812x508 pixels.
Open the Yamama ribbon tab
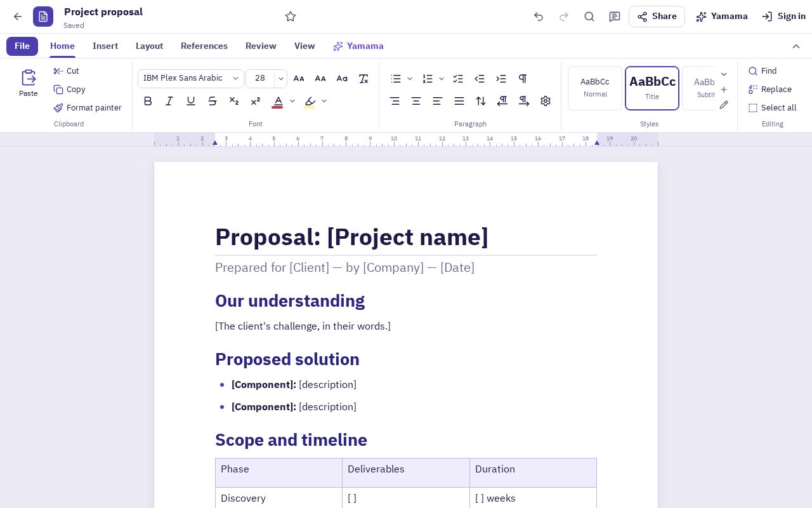(358, 46)
